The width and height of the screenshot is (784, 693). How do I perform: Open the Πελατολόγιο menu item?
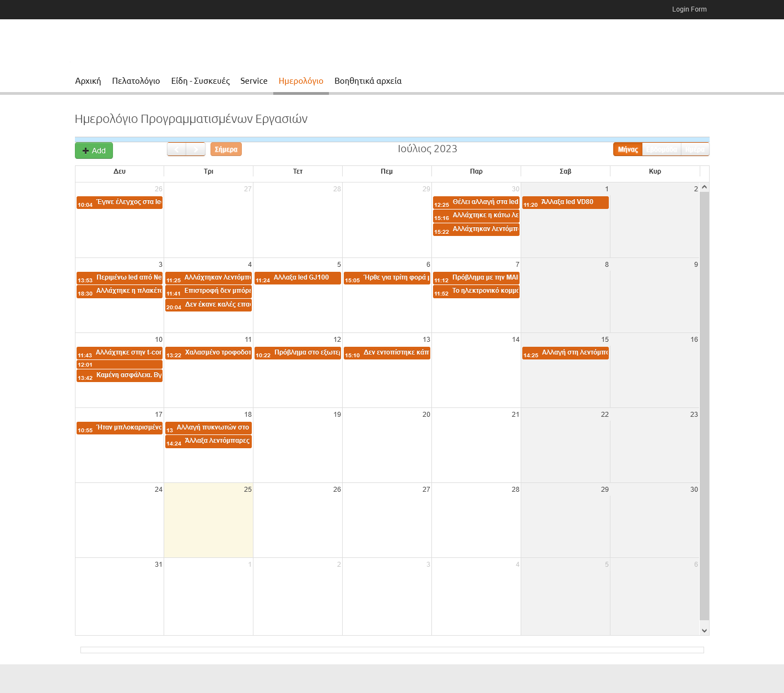[x=136, y=81]
